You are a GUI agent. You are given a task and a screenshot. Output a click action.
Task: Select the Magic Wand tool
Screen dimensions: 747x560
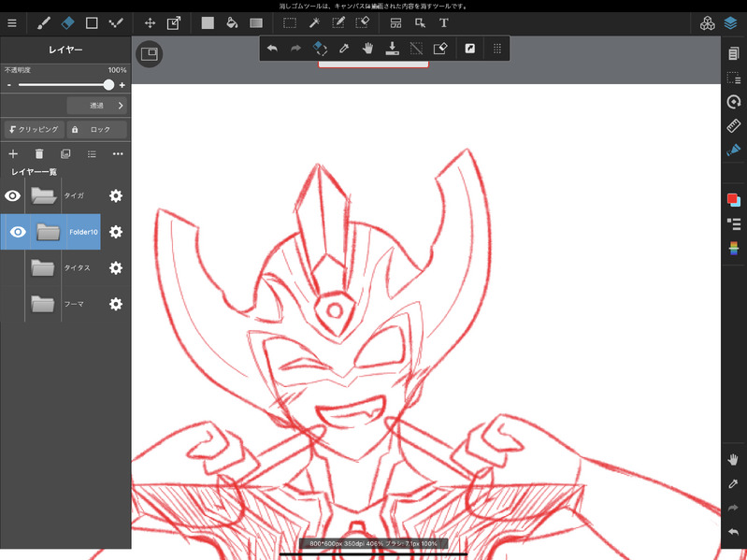[314, 22]
